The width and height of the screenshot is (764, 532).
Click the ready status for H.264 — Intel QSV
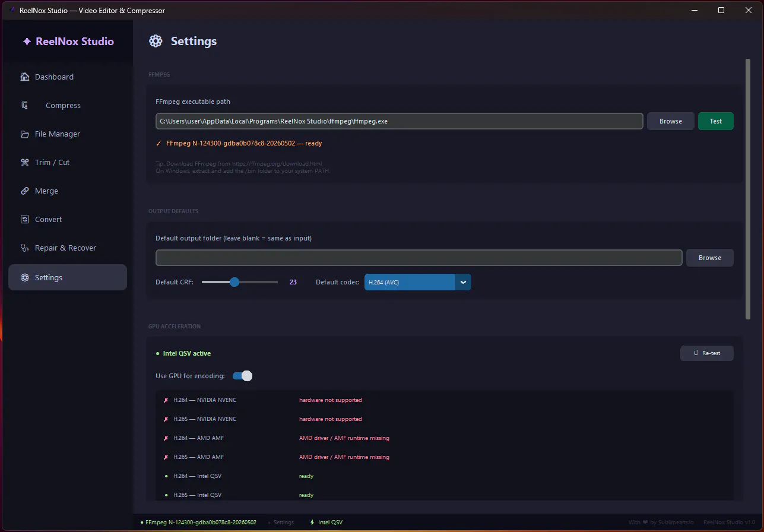[306, 476]
